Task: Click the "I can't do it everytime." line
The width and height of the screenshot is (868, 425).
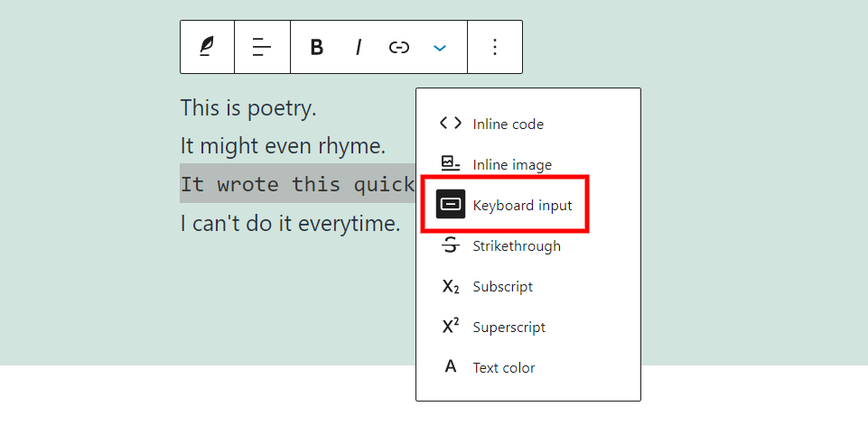Action: click(290, 223)
